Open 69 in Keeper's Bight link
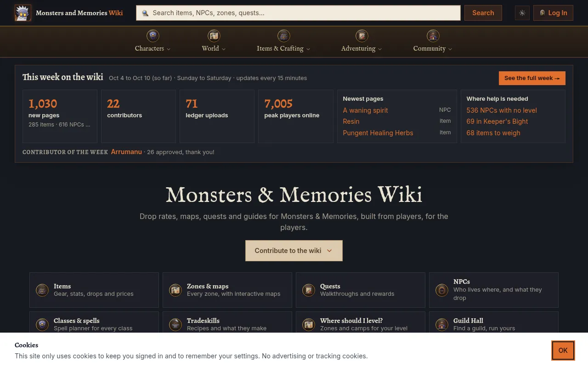This screenshot has width=588, height=368. click(497, 121)
